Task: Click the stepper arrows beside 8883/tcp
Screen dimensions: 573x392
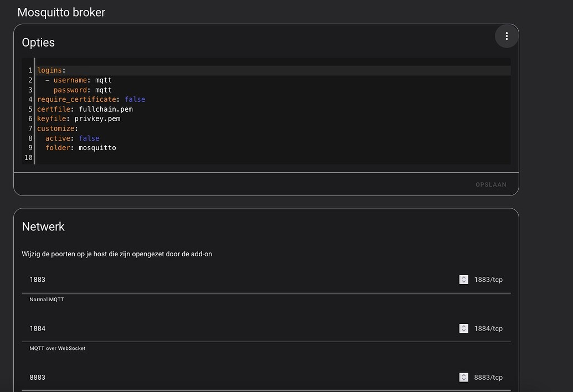Action: point(463,376)
